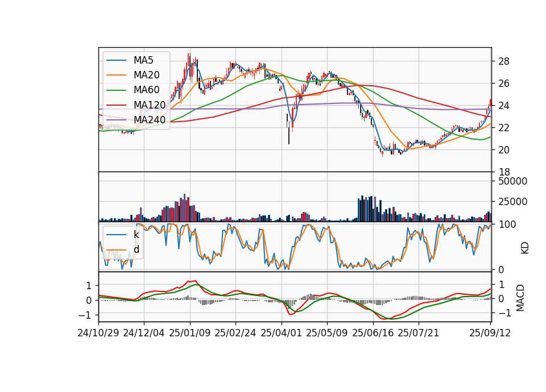Click the purple MA240 legend line swatch
The height and width of the screenshot is (392, 546).
[116, 120]
